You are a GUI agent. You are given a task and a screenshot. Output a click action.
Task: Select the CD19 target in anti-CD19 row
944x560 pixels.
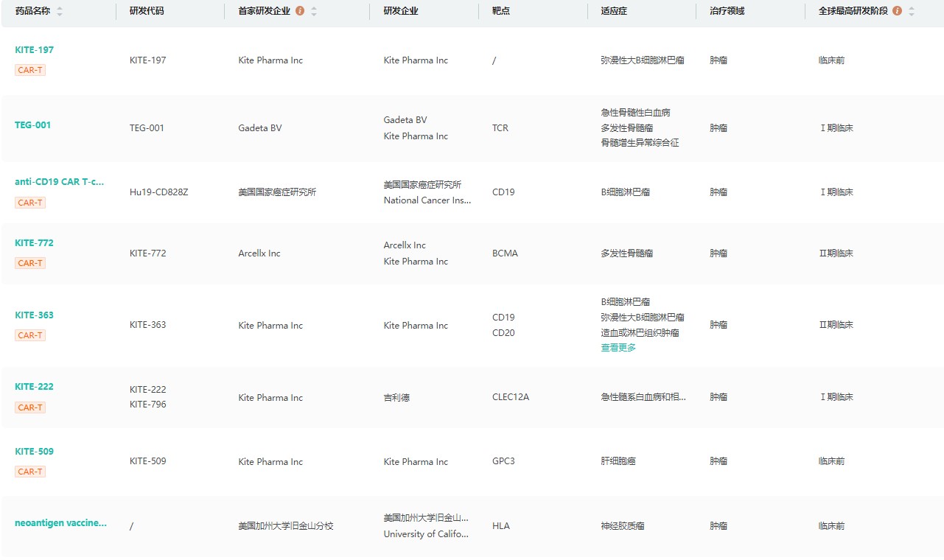pyautogui.click(x=503, y=192)
